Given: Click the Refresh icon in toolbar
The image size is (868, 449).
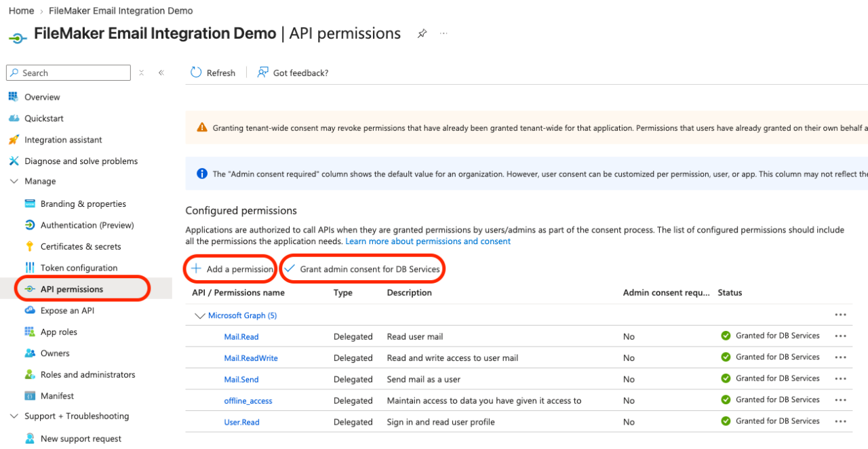Looking at the screenshot, I should click(x=196, y=73).
